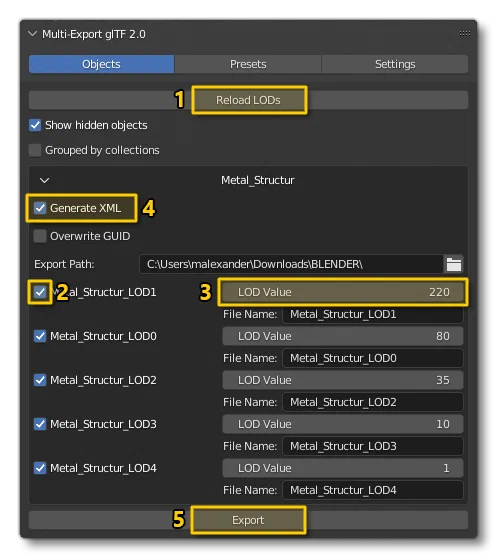Click the Export button
This screenshot has width=497, height=558.
248,520
